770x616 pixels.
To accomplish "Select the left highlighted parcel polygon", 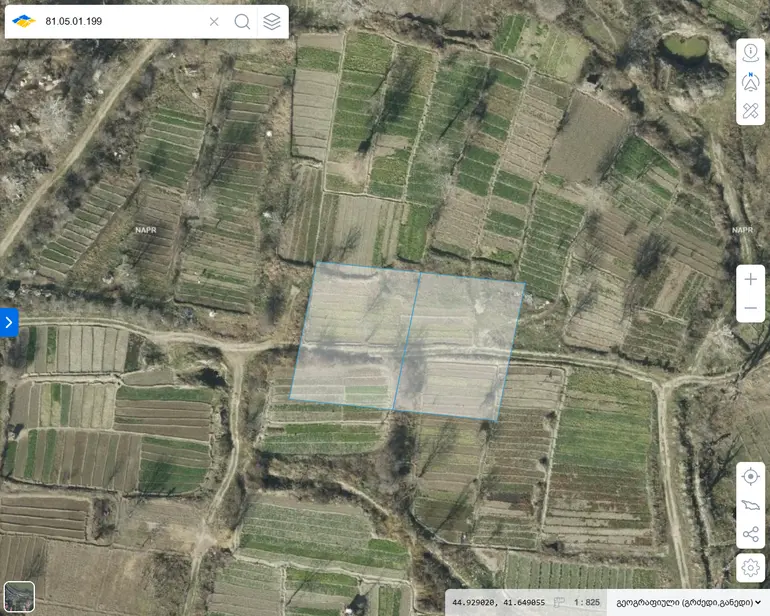I will 355,337.
